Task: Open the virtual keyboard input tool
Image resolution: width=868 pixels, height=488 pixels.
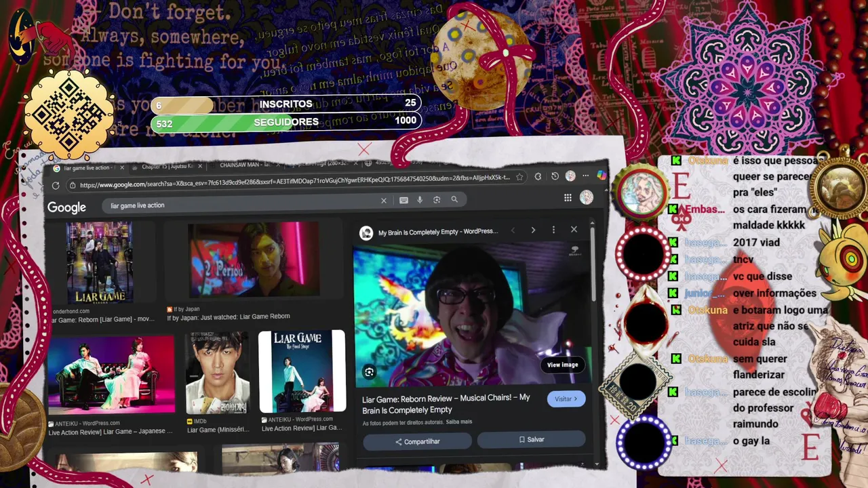Action: [x=403, y=200]
